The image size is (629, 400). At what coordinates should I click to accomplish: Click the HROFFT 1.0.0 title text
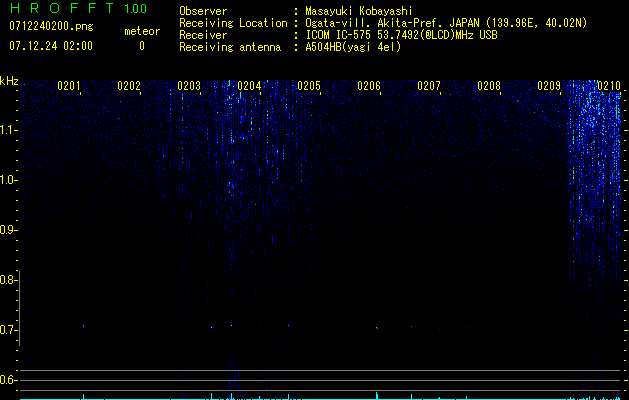(x=78, y=8)
